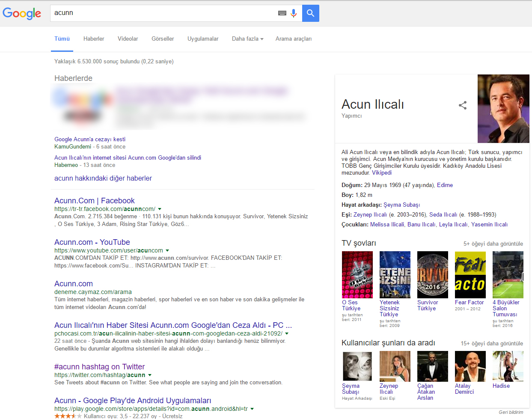The width and height of the screenshot is (532, 419).
Task: Place cursor in the search input field
Action: [150, 13]
